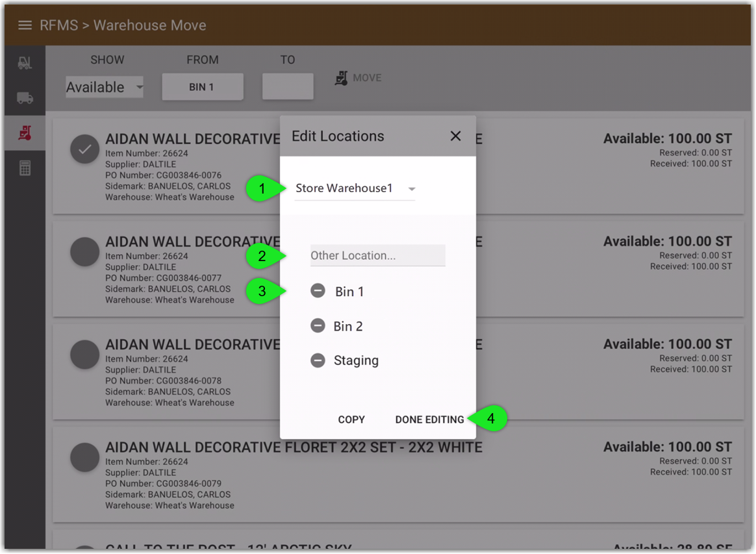This screenshot has width=756, height=554.
Task: Click the empty To location button
Action: [x=288, y=86]
